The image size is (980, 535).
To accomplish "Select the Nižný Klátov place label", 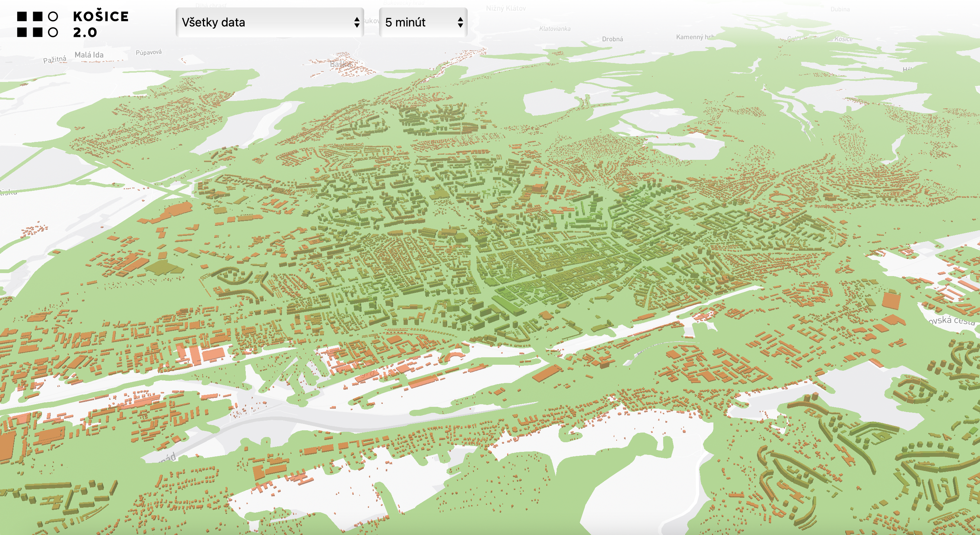I will [x=506, y=8].
